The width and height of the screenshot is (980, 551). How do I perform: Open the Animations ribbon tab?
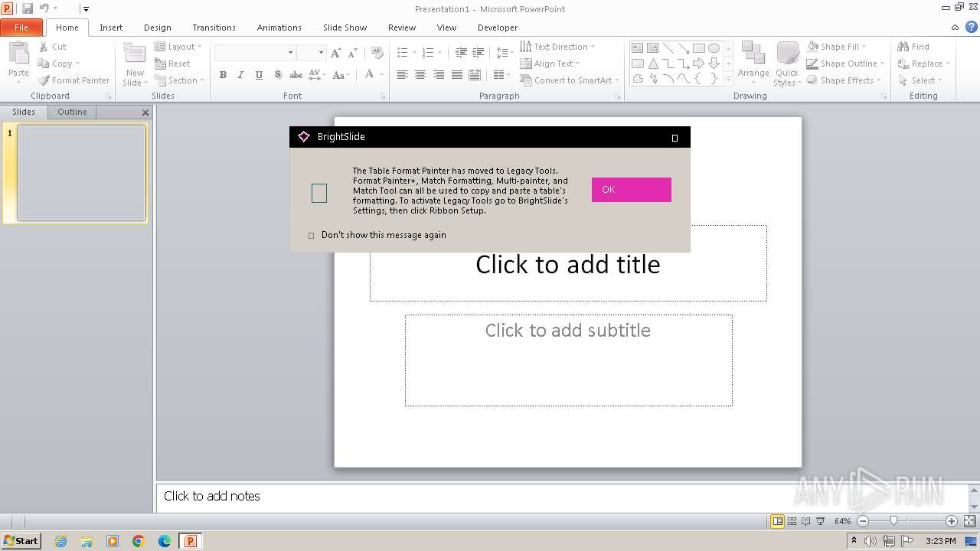[279, 28]
